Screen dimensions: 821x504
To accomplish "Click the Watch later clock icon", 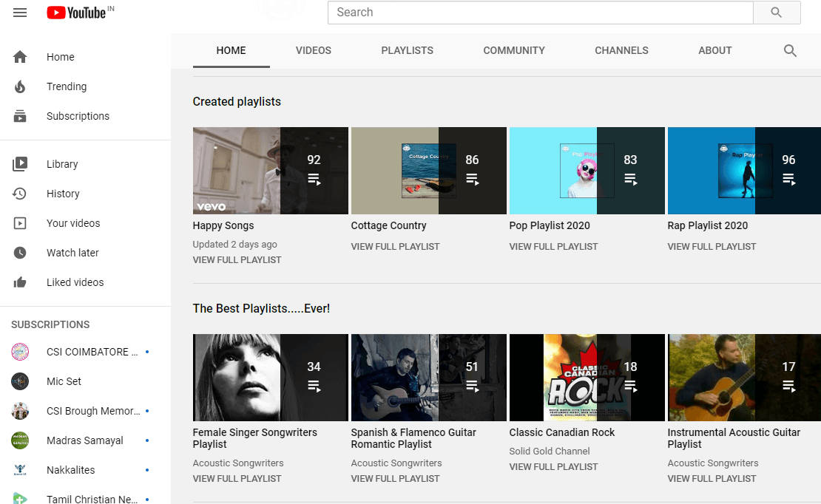I will (20, 253).
